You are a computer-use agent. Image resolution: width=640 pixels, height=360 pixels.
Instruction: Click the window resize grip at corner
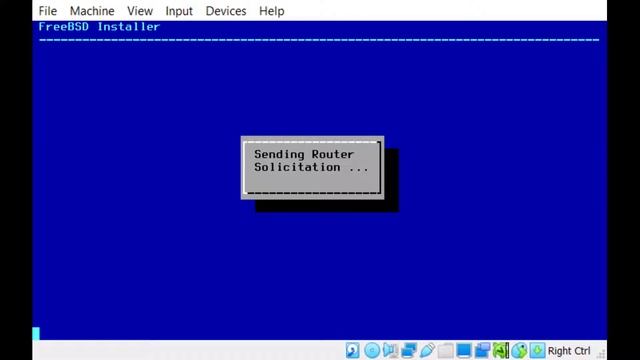(602, 354)
